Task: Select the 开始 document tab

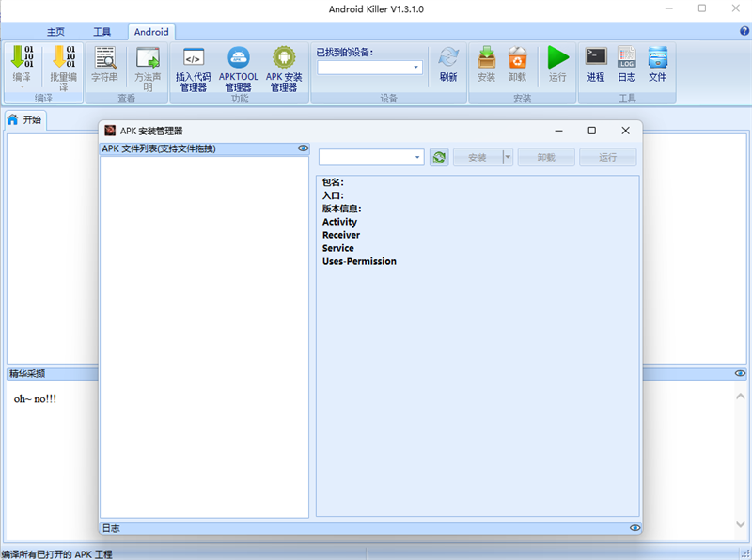Action: coord(26,120)
